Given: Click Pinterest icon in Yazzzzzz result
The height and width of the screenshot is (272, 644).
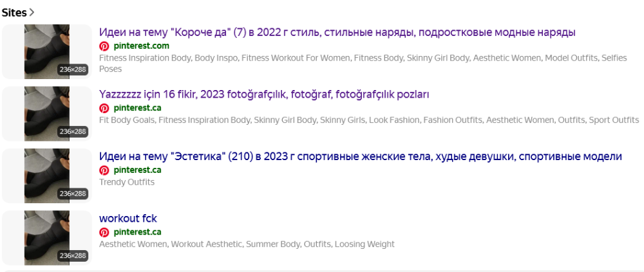Looking at the screenshot, I should click(104, 108).
